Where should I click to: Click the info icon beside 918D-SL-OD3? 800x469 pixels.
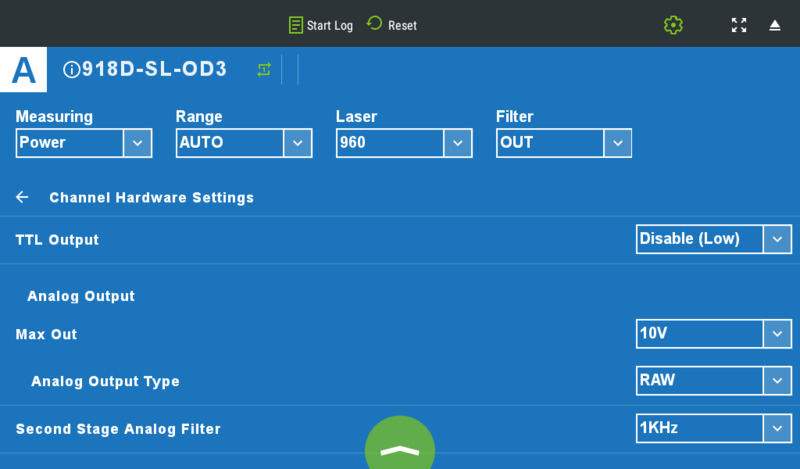[71, 70]
